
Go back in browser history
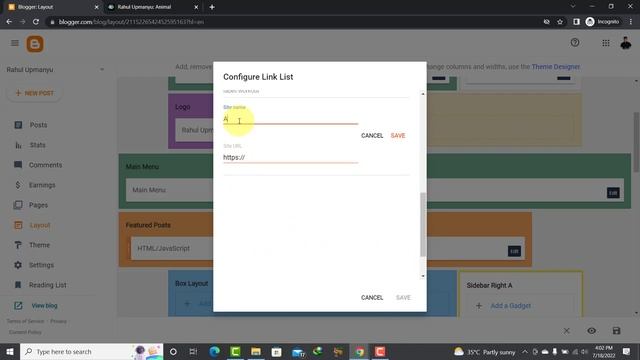(9, 22)
